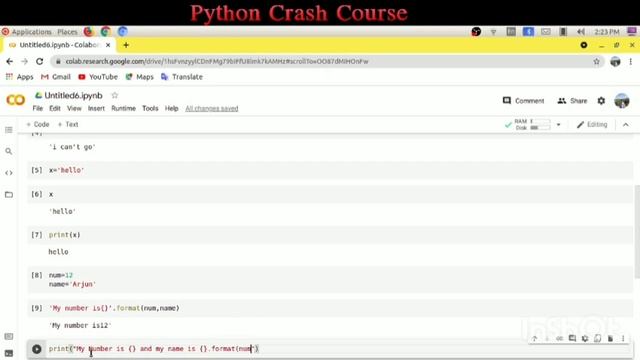The width and height of the screenshot is (640, 360).
Task: Open the Maps bookmark
Action: point(140,77)
